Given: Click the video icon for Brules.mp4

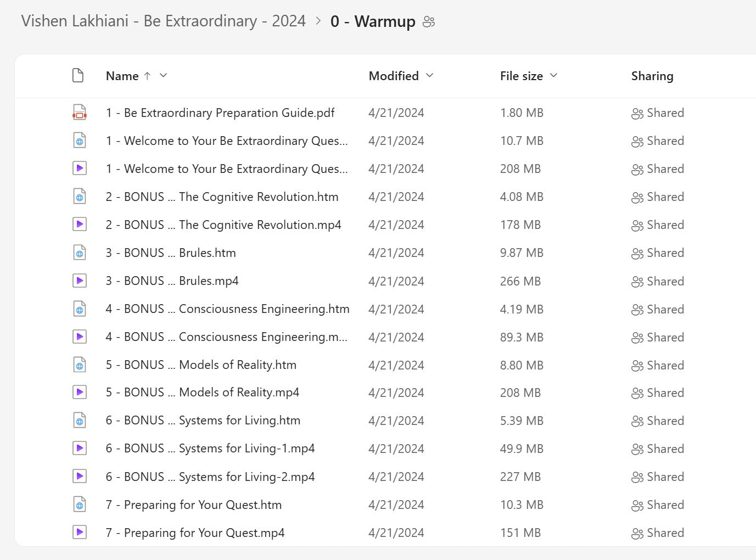Looking at the screenshot, I should tap(80, 281).
